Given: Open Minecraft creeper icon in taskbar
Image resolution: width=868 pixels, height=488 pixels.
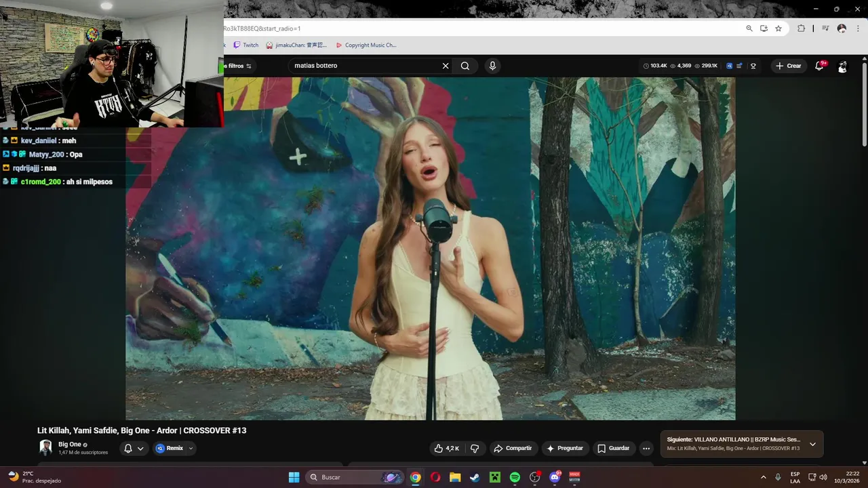Looking at the screenshot, I should click(495, 477).
